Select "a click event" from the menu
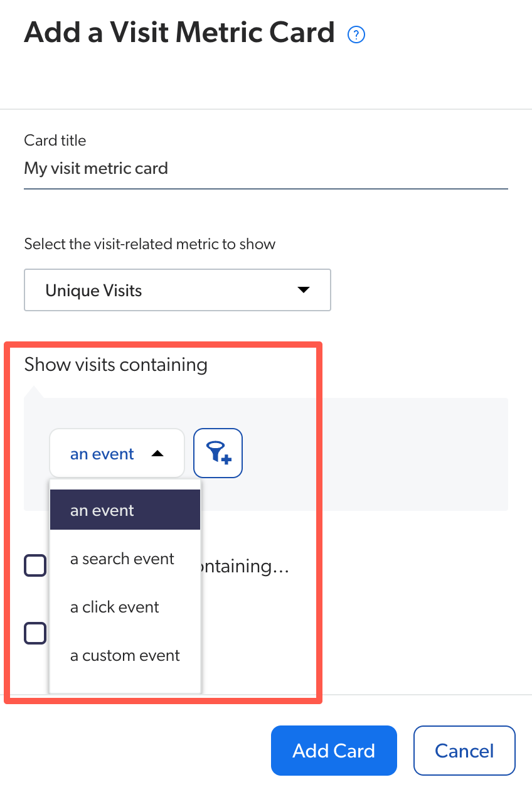Viewport: 532px width, 792px height. coord(114,607)
